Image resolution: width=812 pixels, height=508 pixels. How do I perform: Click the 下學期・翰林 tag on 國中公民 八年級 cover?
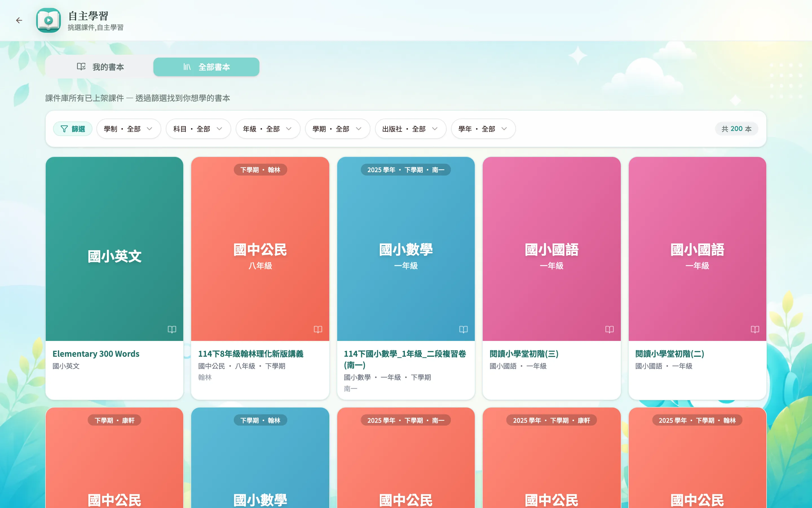[260, 170]
